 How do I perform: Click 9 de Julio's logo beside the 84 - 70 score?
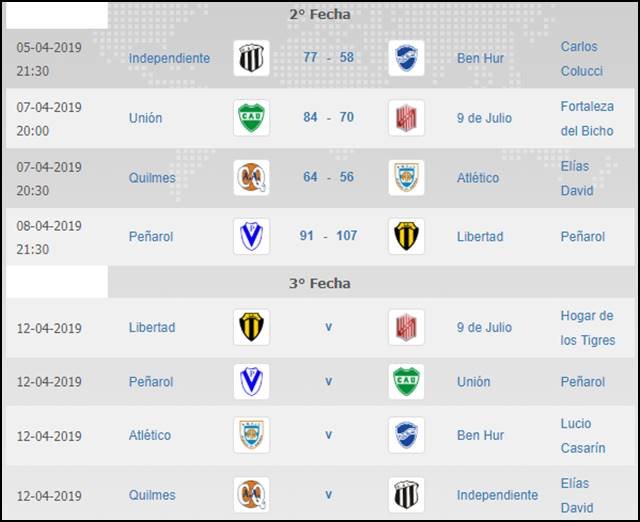pos(406,118)
